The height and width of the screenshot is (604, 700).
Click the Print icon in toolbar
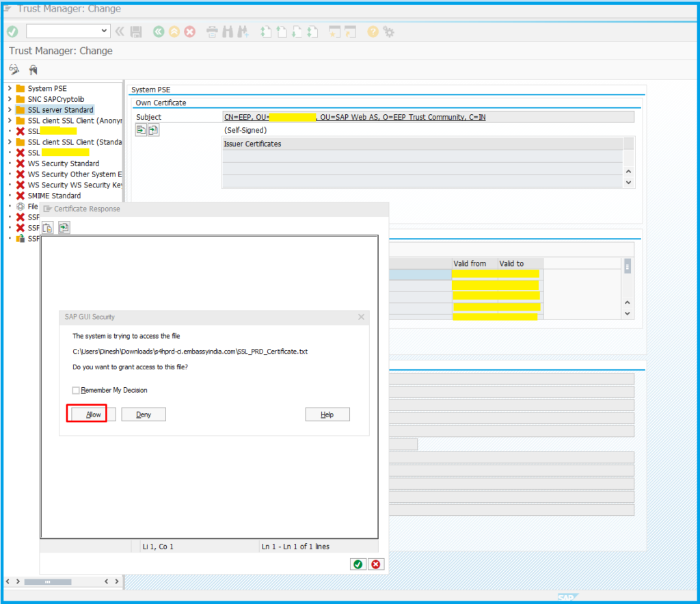(212, 31)
